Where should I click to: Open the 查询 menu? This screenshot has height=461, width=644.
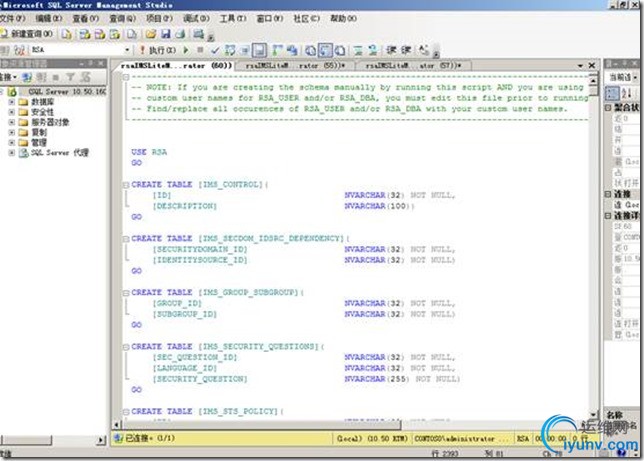tap(122, 18)
